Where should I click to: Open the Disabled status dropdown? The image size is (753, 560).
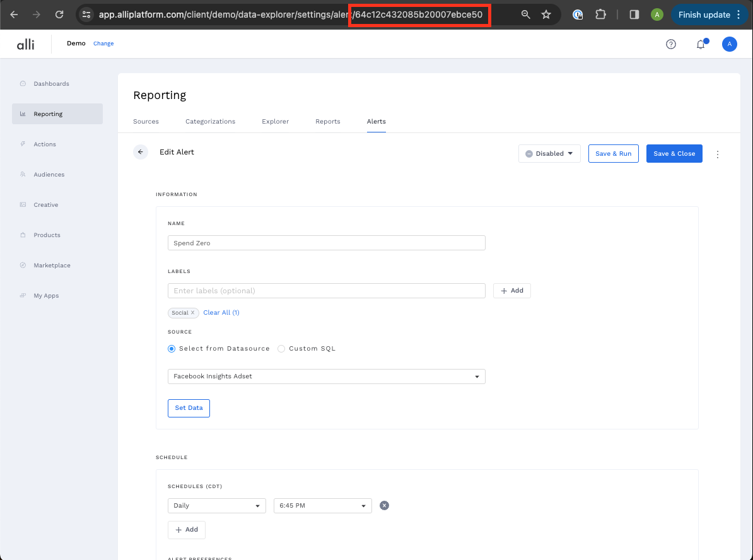pyautogui.click(x=549, y=154)
